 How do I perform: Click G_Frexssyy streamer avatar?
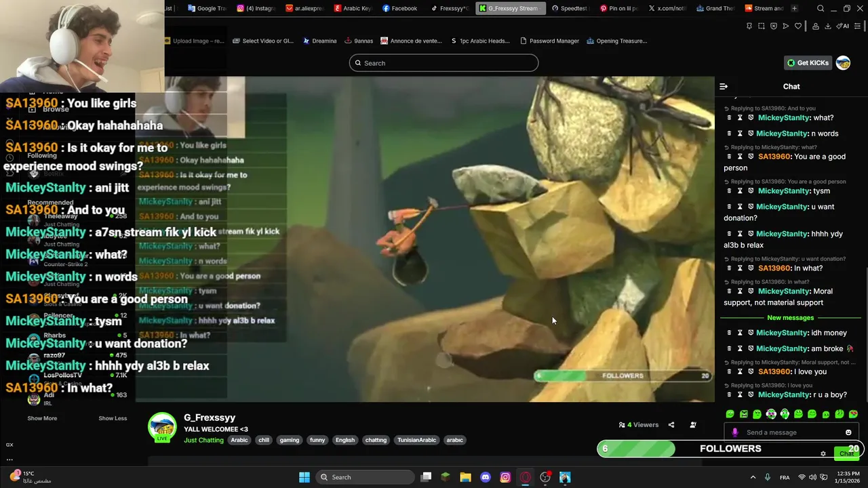pos(162,427)
